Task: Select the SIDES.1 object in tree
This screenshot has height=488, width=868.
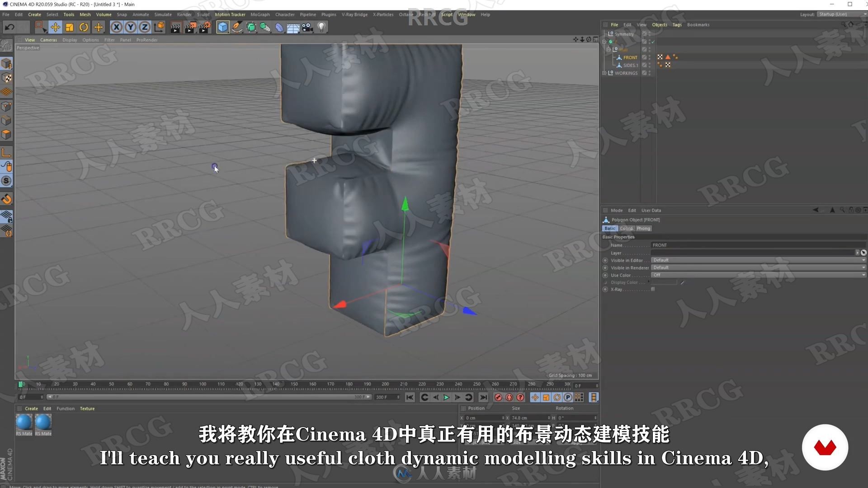Action: click(x=631, y=65)
